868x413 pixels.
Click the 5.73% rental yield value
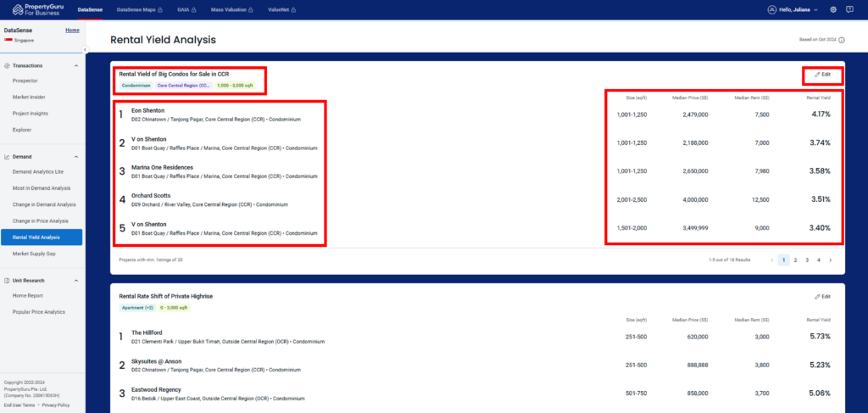[820, 336]
